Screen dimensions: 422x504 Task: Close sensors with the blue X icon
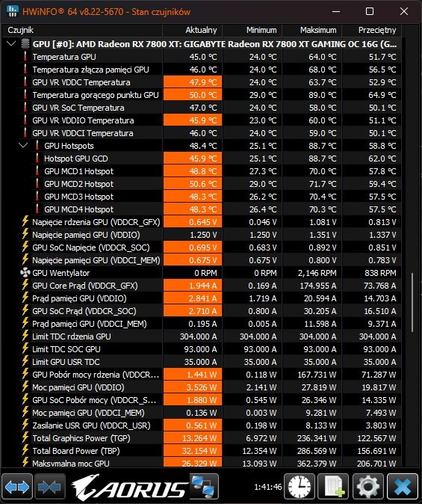click(x=403, y=487)
